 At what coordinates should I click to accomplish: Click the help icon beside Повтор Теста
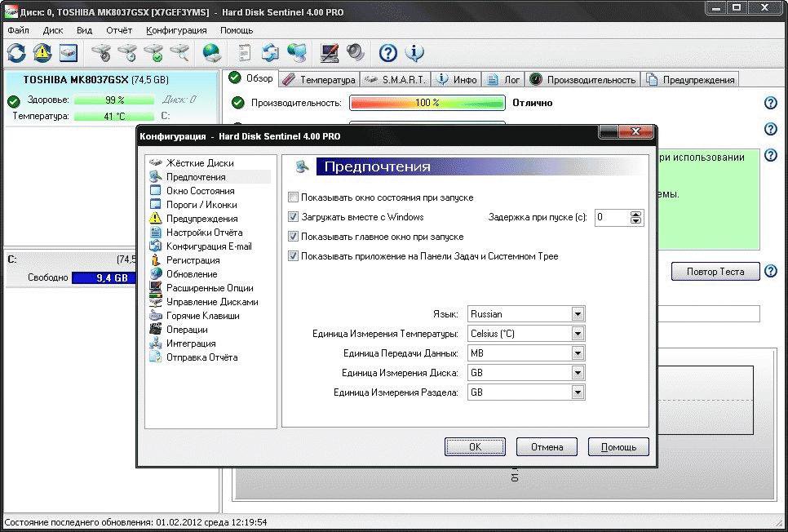click(770, 271)
